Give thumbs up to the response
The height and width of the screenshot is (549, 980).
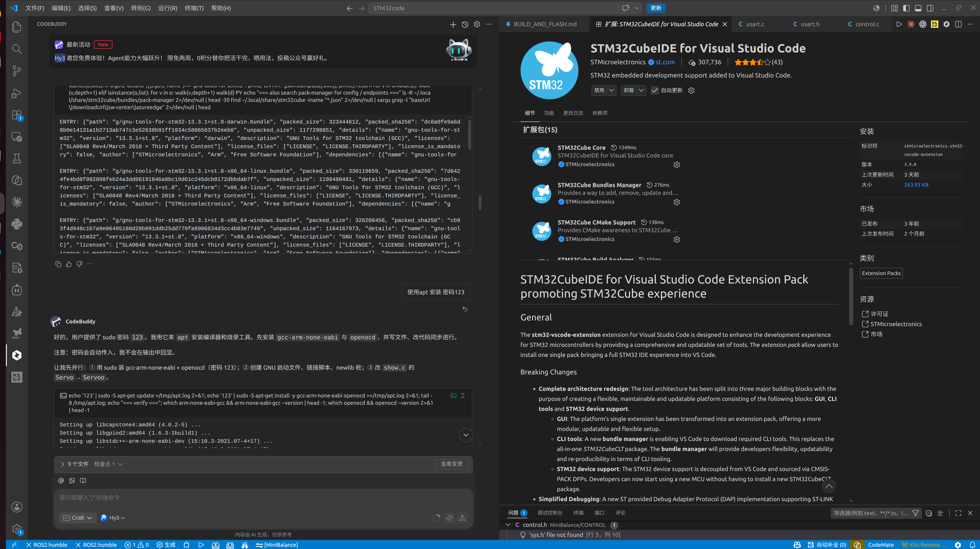pos(69,264)
